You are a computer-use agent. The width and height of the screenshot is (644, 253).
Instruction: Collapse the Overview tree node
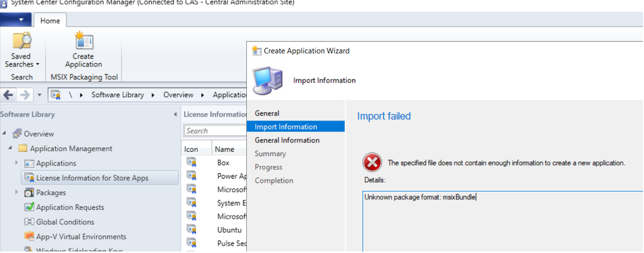tap(5, 133)
